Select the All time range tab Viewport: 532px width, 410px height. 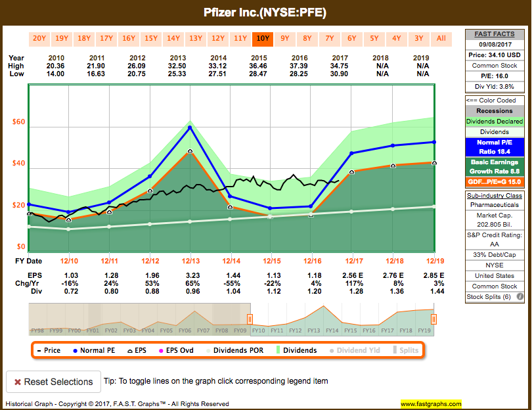[441, 39]
